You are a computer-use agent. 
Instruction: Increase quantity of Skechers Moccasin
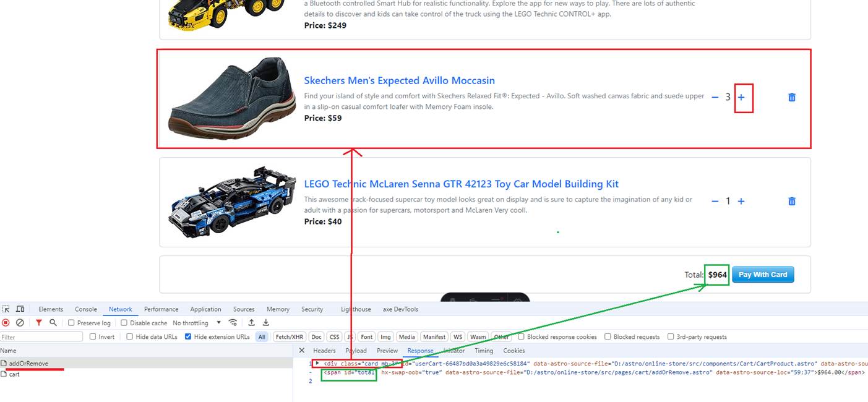click(741, 97)
